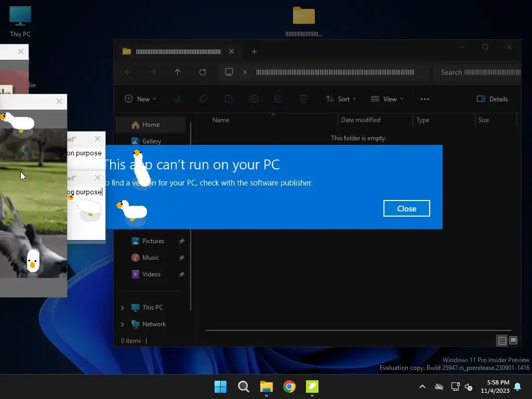Open the Sort options dropdown
Viewport: 532px width, 399px height.
tap(341, 99)
